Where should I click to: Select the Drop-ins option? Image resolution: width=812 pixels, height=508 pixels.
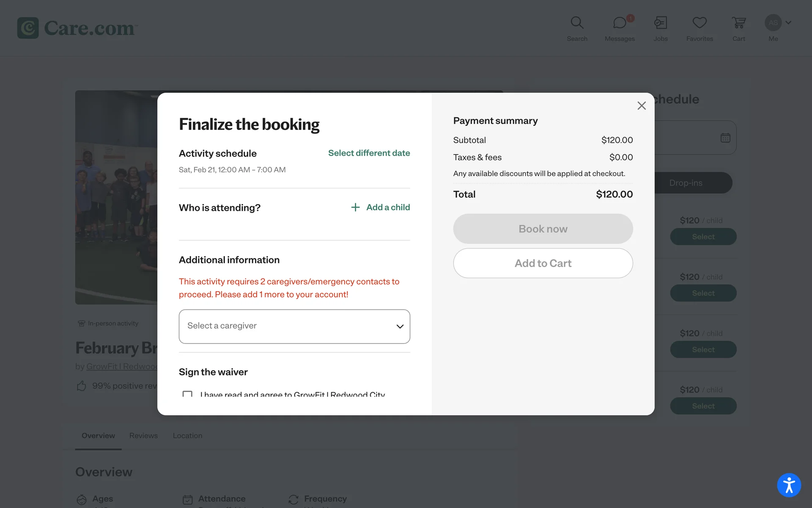point(686,183)
